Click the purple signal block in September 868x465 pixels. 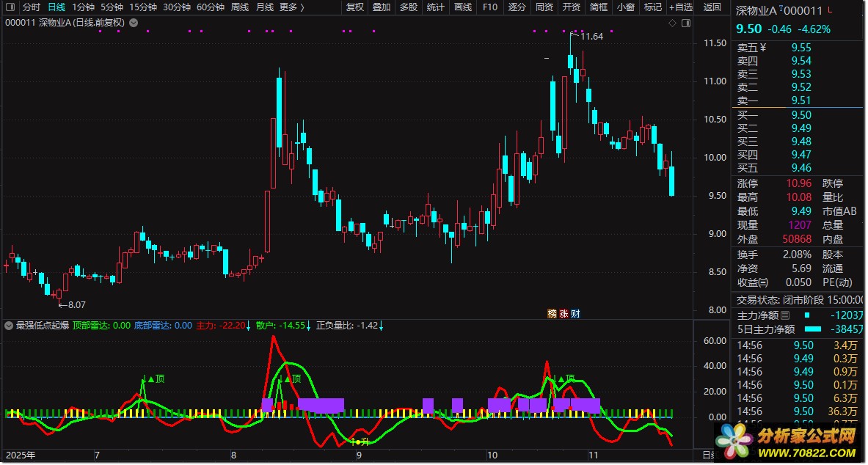428,405
